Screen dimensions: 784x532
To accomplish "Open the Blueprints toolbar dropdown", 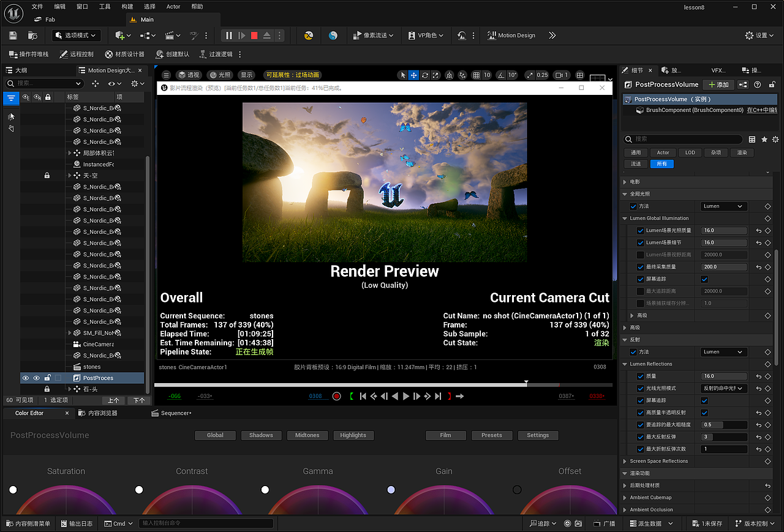I will tap(148, 36).
